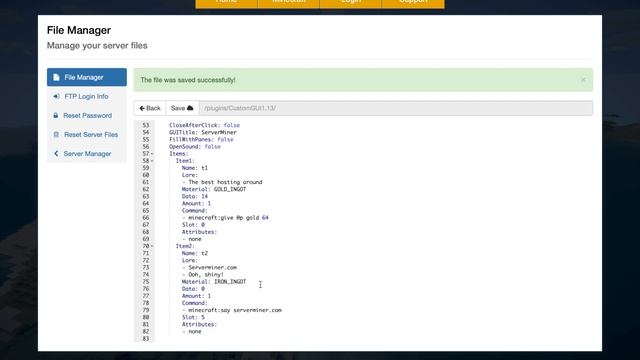
Task: Collapse the Item1 fold at line 58
Action: point(152,161)
